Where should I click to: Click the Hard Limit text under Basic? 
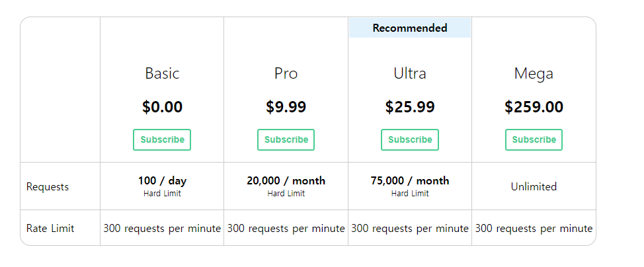click(162, 194)
